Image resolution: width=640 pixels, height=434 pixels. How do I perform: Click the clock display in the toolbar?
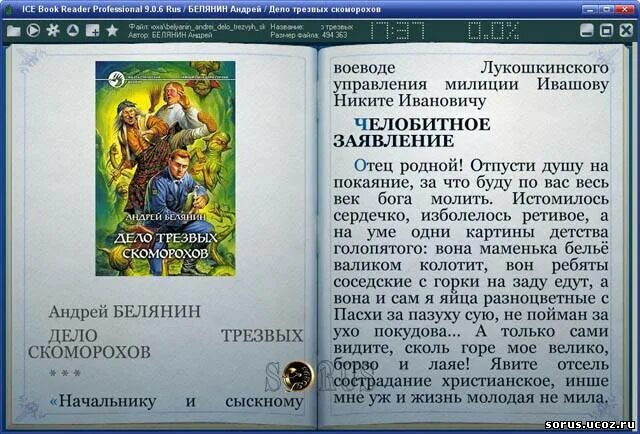point(397,31)
